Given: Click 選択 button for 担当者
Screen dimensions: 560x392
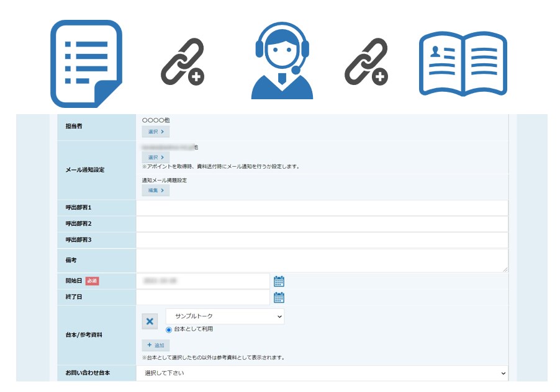Looking at the screenshot, I should click(x=155, y=131).
